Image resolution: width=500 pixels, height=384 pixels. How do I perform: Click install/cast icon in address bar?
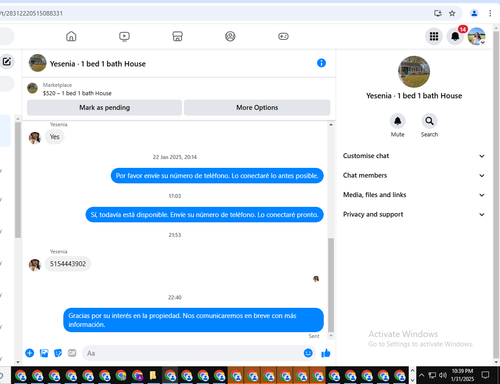coord(438,13)
